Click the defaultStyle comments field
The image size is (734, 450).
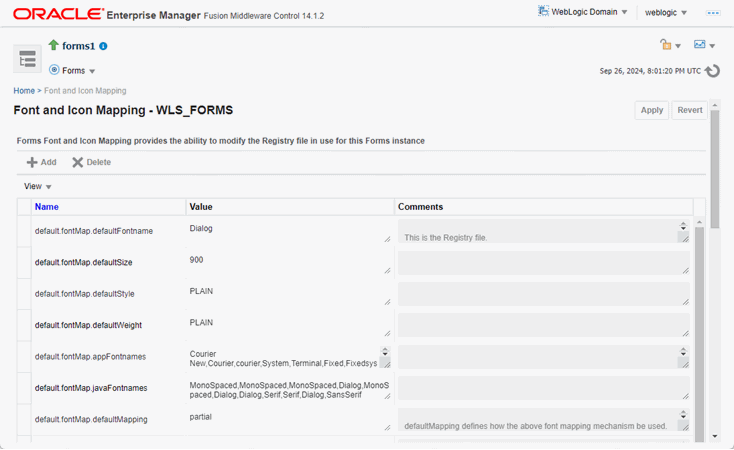click(x=543, y=294)
